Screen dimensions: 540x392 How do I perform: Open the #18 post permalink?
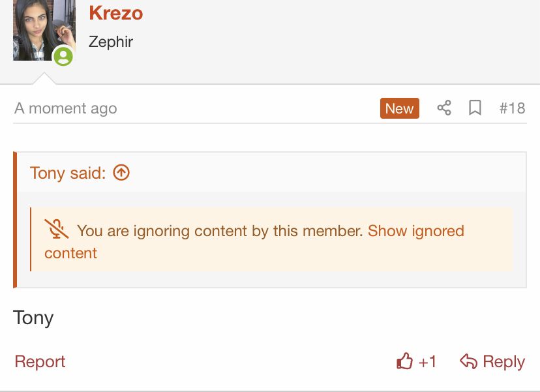tap(512, 108)
